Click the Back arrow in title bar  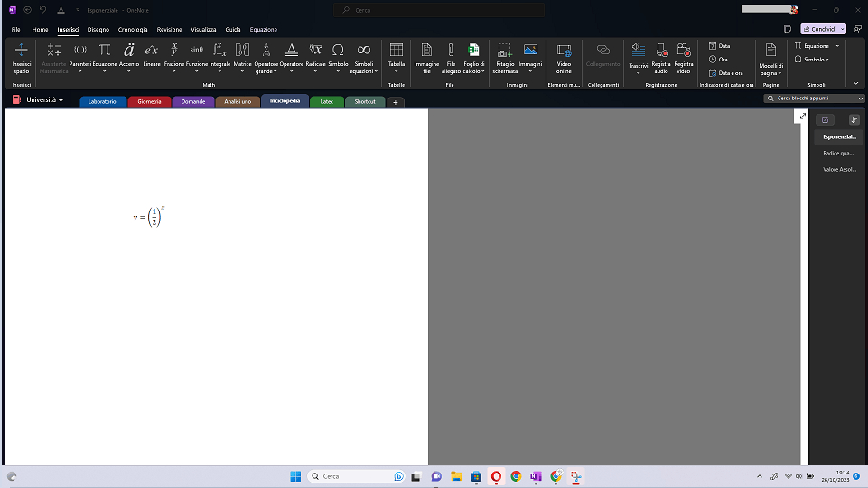(27, 10)
